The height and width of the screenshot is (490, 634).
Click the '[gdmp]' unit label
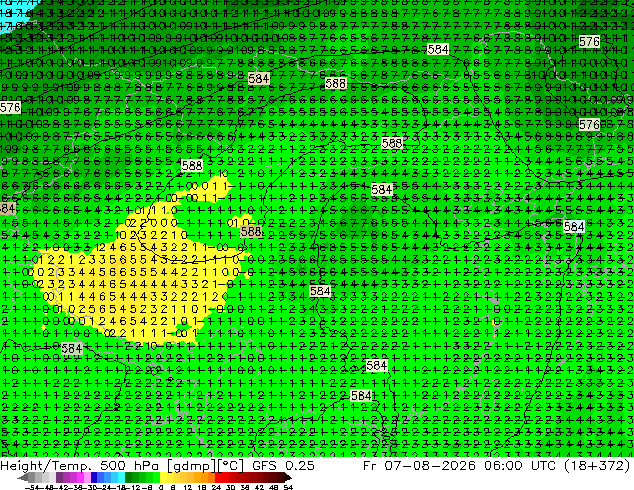click(x=191, y=466)
